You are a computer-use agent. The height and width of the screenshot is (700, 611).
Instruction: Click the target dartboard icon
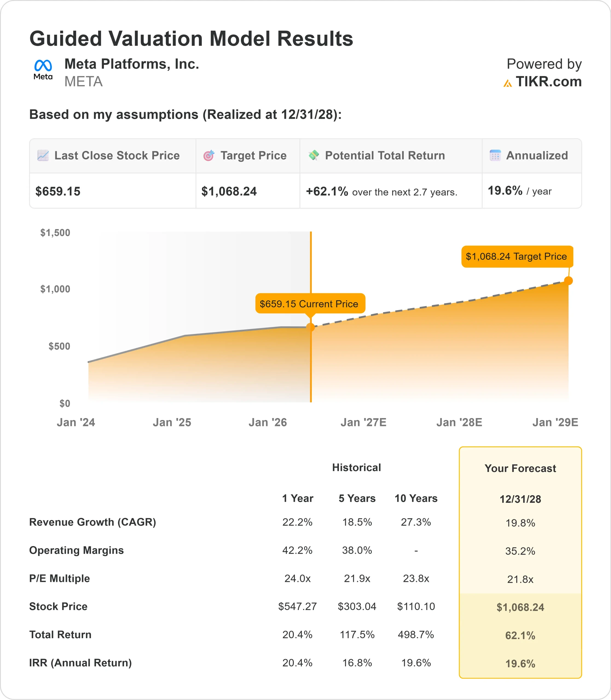pos(209,155)
